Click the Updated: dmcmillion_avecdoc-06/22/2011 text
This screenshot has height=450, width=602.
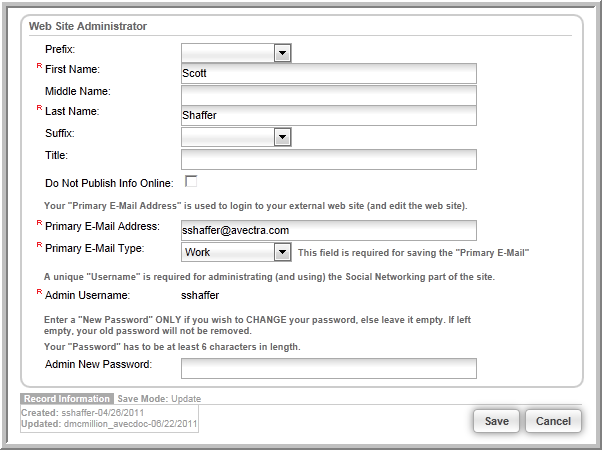tap(109, 424)
